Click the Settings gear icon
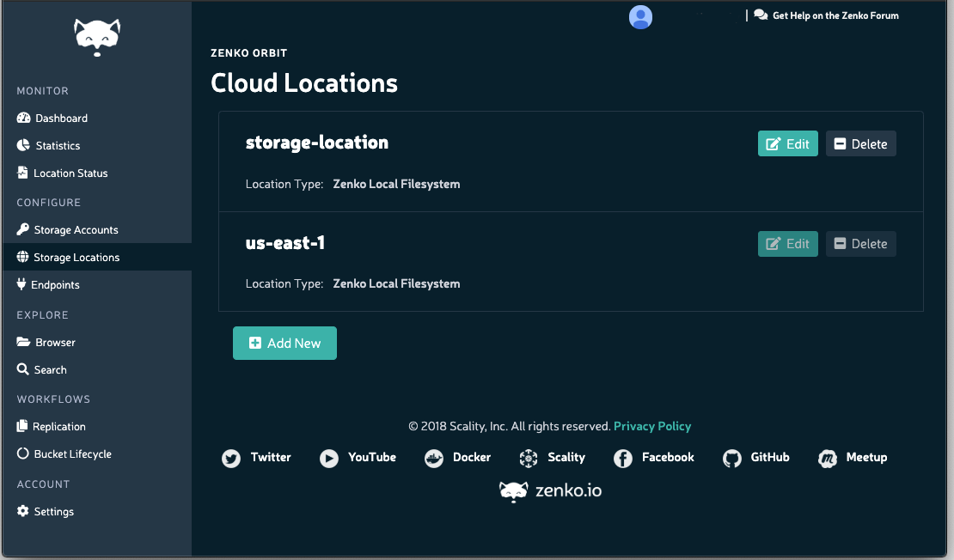Viewport: 954px width, 560px height. pos(22,511)
